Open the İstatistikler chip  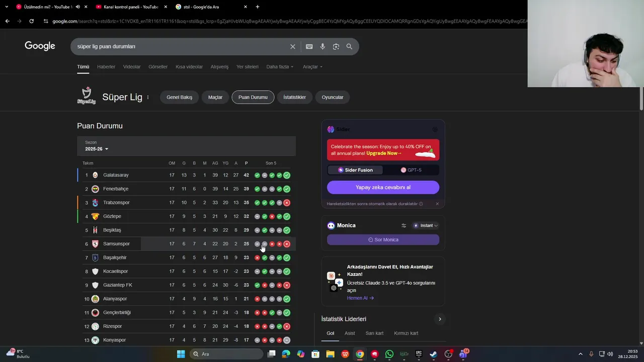(295, 98)
